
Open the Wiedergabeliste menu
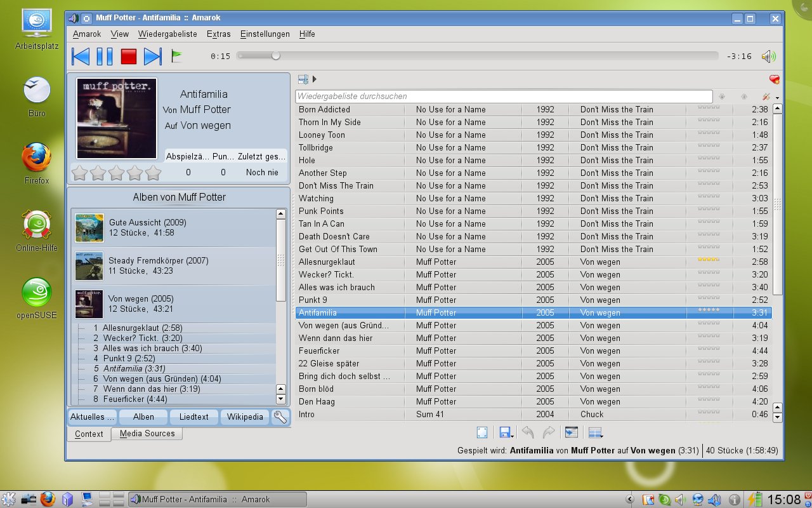pyautogui.click(x=167, y=34)
